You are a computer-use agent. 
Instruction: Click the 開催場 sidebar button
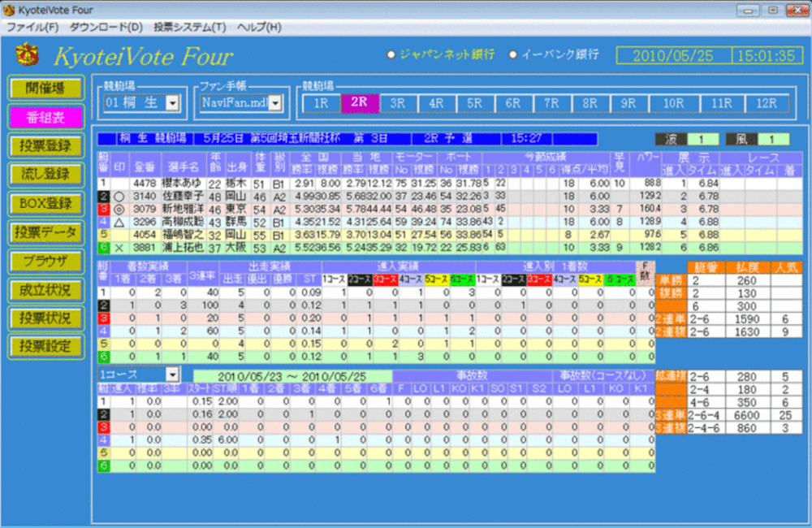pyautogui.click(x=45, y=88)
